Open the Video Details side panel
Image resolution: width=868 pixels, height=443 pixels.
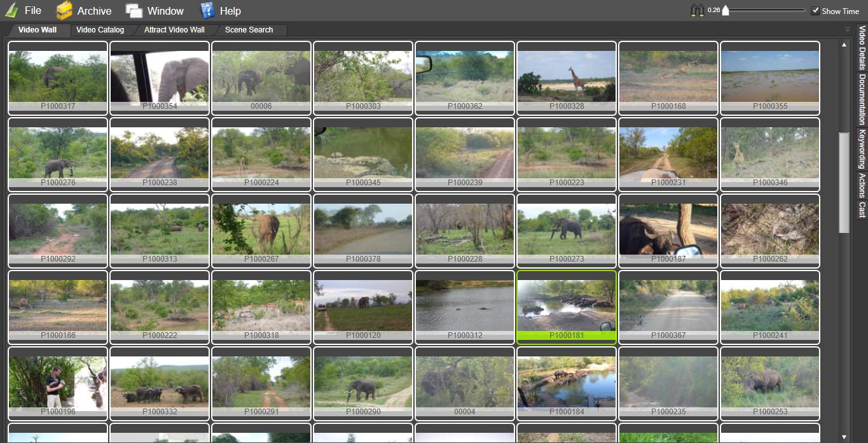coord(862,48)
